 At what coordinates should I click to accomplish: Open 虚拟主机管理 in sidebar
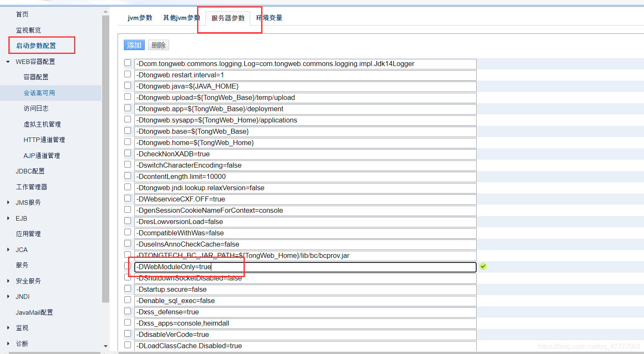[x=42, y=124]
